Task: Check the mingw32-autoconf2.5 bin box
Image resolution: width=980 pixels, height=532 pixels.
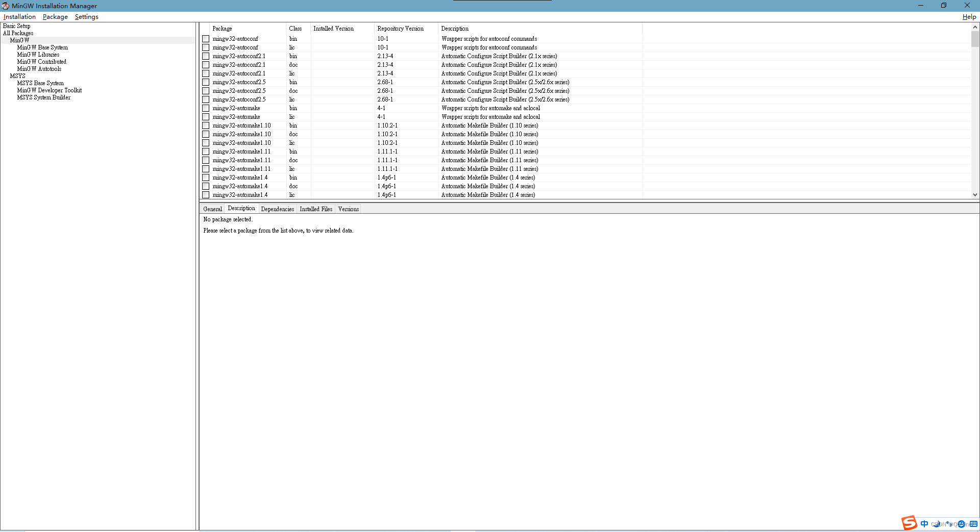Action: pos(206,82)
